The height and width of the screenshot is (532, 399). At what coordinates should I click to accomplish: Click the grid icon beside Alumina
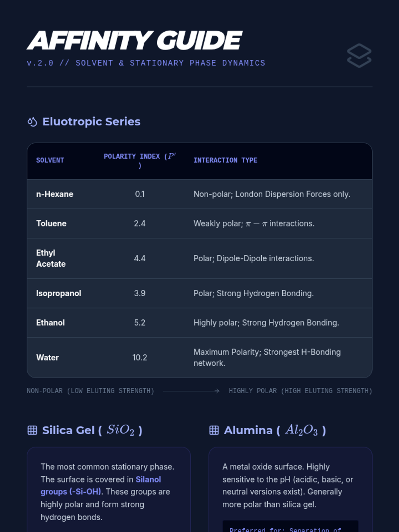click(214, 430)
